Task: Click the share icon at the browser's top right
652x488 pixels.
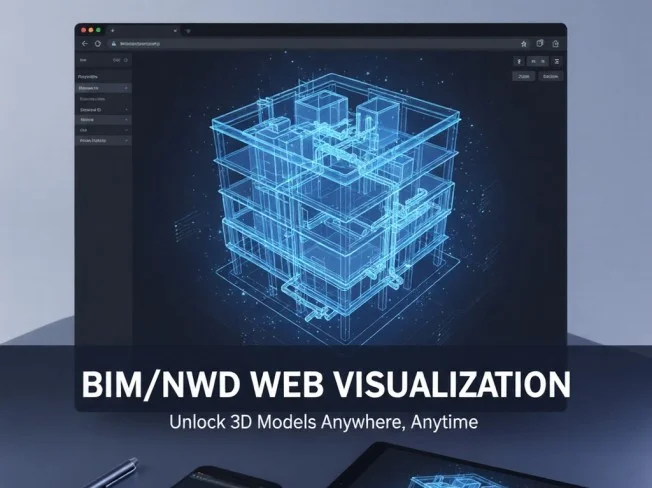Action: (x=557, y=44)
